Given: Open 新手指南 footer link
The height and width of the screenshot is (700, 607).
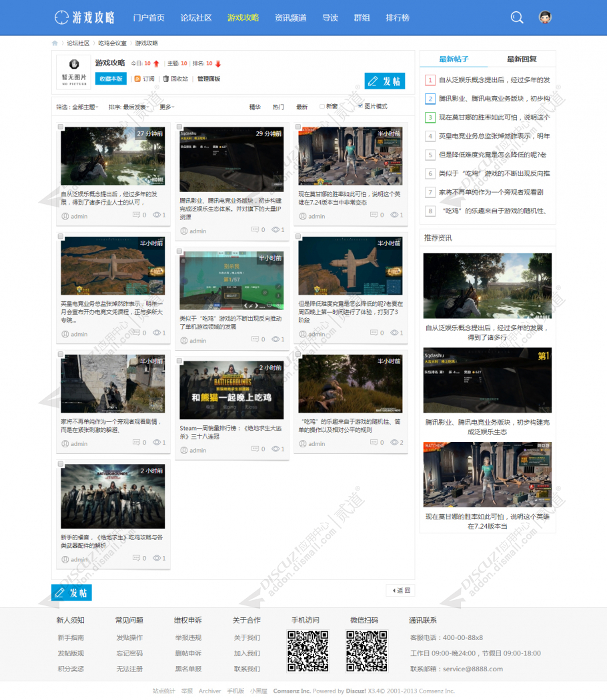Looking at the screenshot, I should [x=71, y=637].
